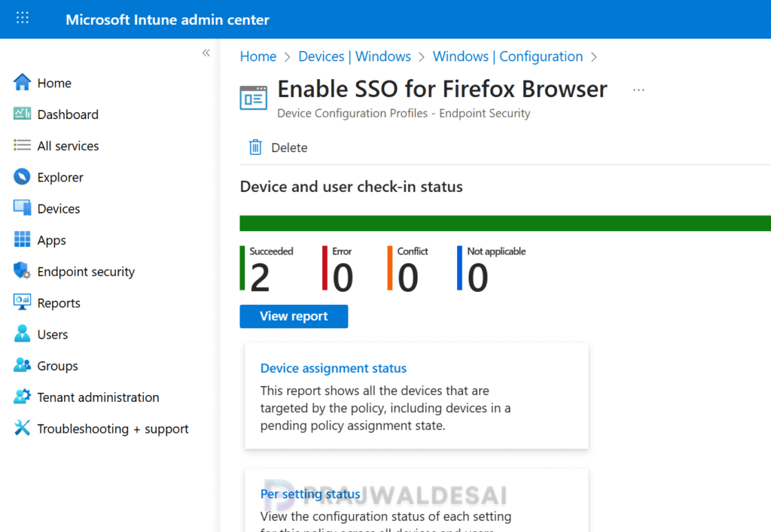Go to Users in sidebar
The width and height of the screenshot is (771, 532).
pyautogui.click(x=53, y=335)
